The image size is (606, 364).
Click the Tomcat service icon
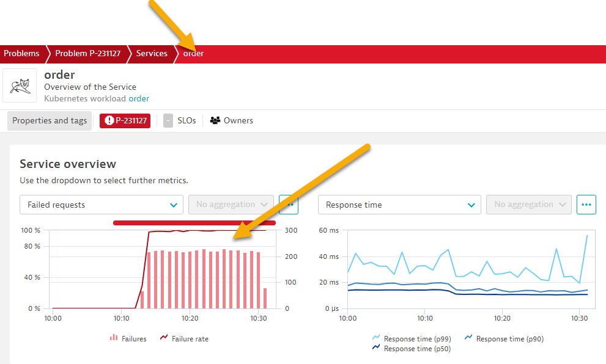click(20, 86)
